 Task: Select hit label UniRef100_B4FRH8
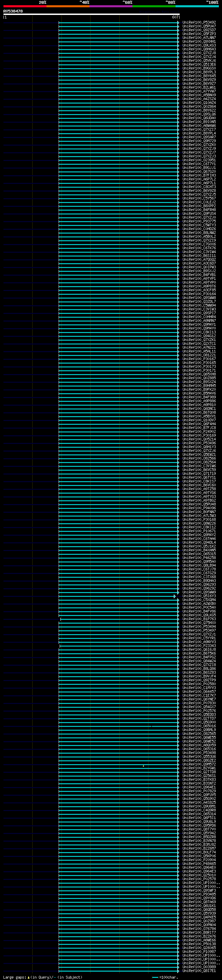[x=199, y=210]
